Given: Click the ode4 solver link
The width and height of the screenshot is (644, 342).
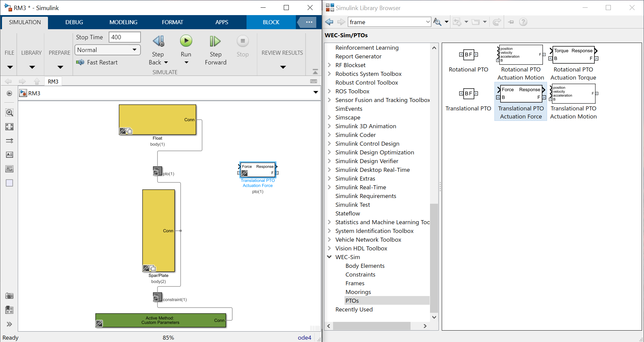Looking at the screenshot, I should 305,338.
